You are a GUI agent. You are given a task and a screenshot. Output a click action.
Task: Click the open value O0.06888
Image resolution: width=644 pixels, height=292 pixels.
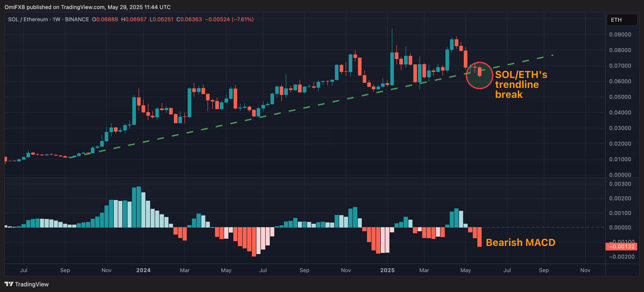(105, 19)
